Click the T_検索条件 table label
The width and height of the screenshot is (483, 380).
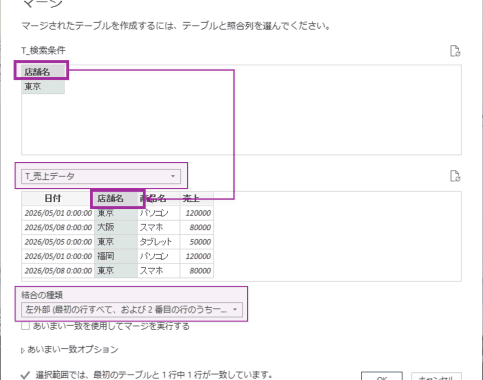(44, 50)
